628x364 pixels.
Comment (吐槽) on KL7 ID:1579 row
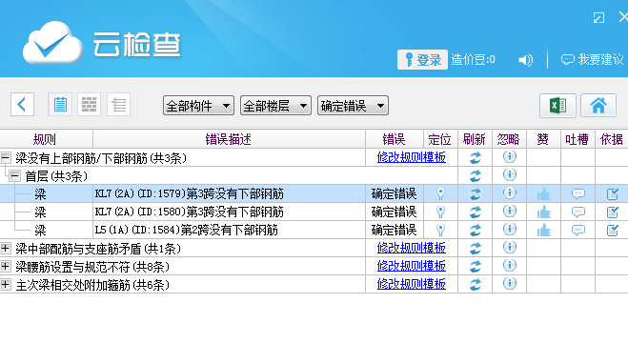(x=577, y=194)
